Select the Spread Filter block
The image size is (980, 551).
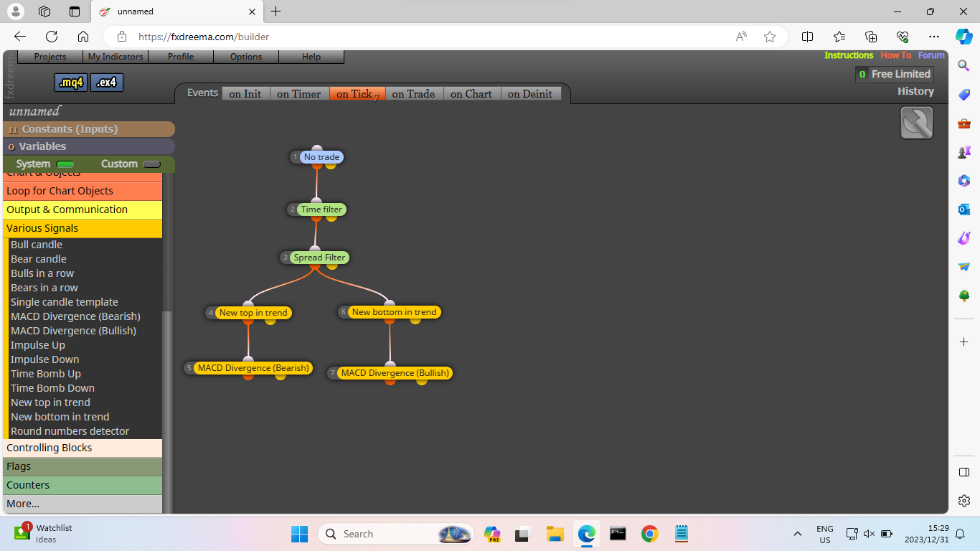coord(319,258)
